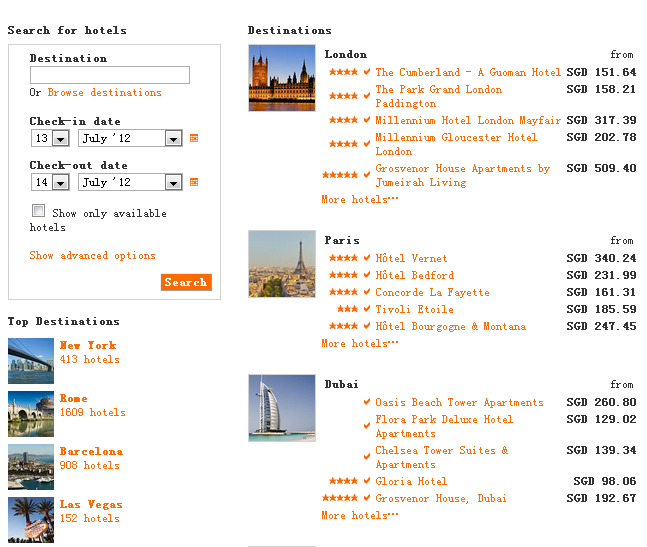Open the Rome destination link
The width and height of the screenshot is (647, 547).
(x=73, y=398)
